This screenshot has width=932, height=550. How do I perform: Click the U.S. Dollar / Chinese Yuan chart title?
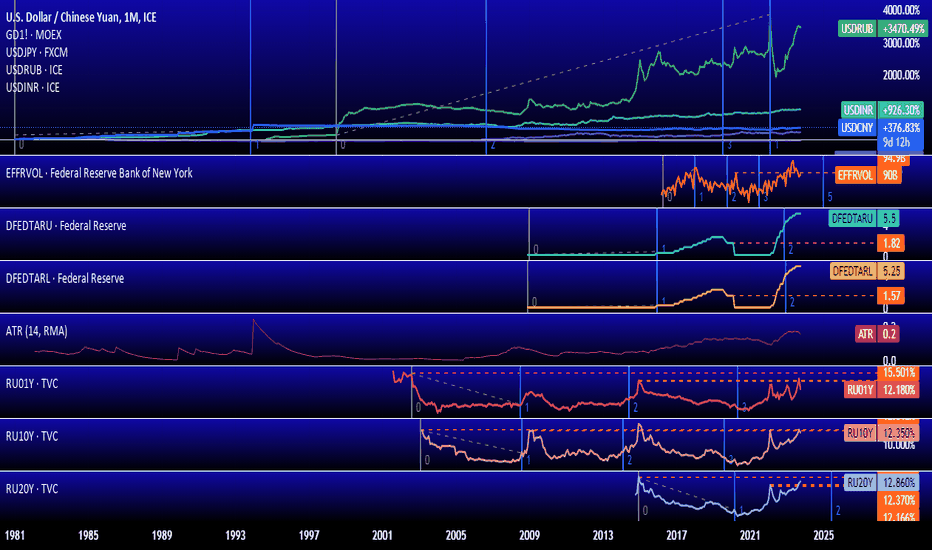(x=81, y=17)
